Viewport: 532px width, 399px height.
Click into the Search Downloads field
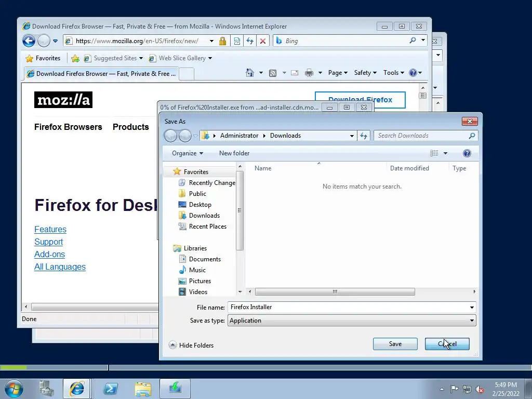(421, 136)
